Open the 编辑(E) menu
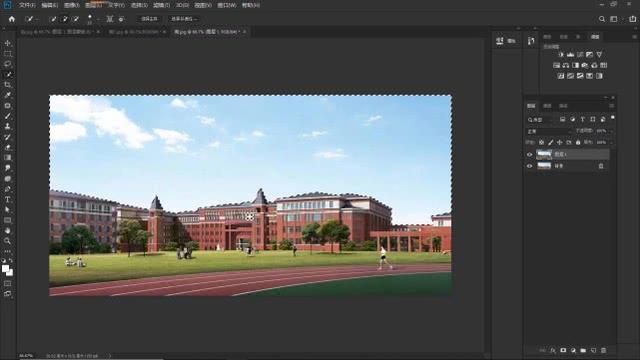This screenshot has width=640, height=360. (x=49, y=5)
